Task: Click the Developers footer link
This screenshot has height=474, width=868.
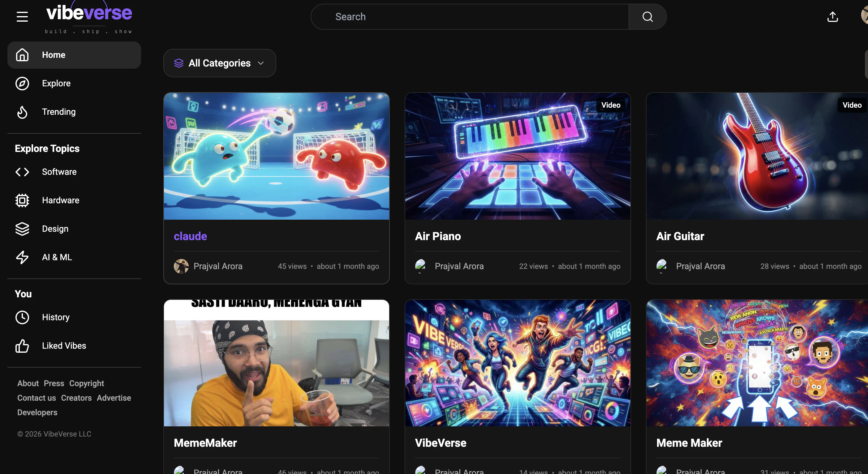Action: [x=37, y=412]
